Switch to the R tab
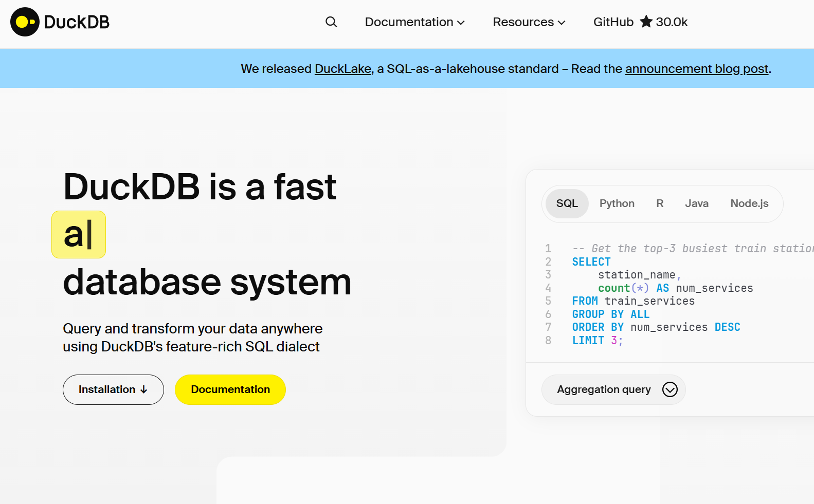Screen dimensions: 814x504 (x=660, y=203)
